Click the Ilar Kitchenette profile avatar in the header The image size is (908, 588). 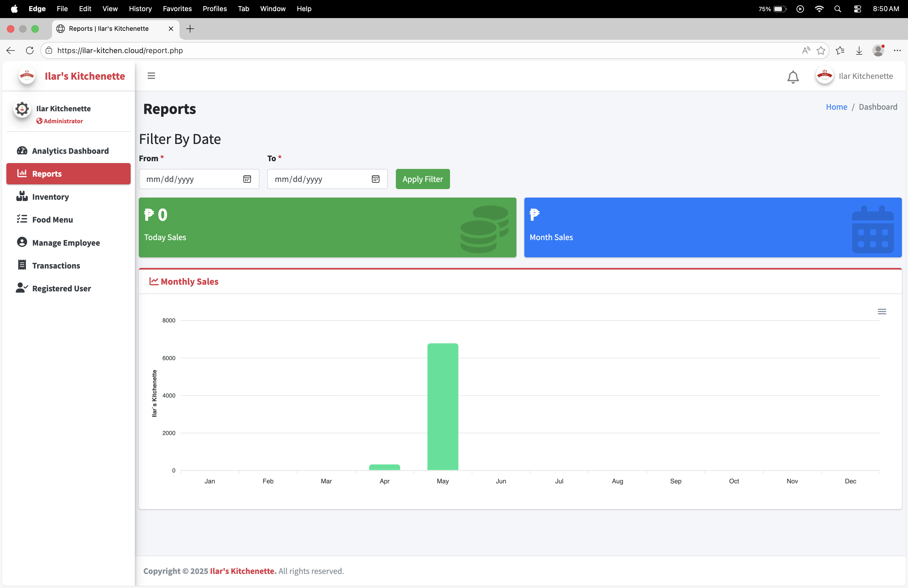824,76
